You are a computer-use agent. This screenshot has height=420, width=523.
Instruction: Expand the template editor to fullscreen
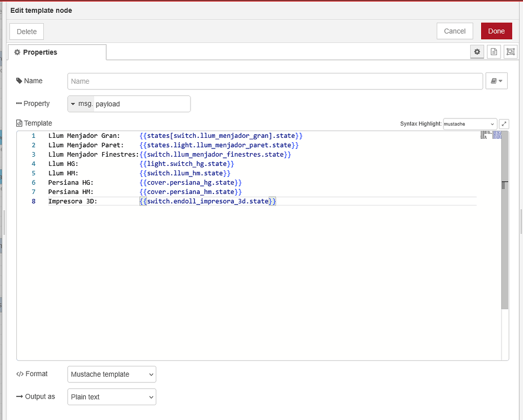pos(504,123)
